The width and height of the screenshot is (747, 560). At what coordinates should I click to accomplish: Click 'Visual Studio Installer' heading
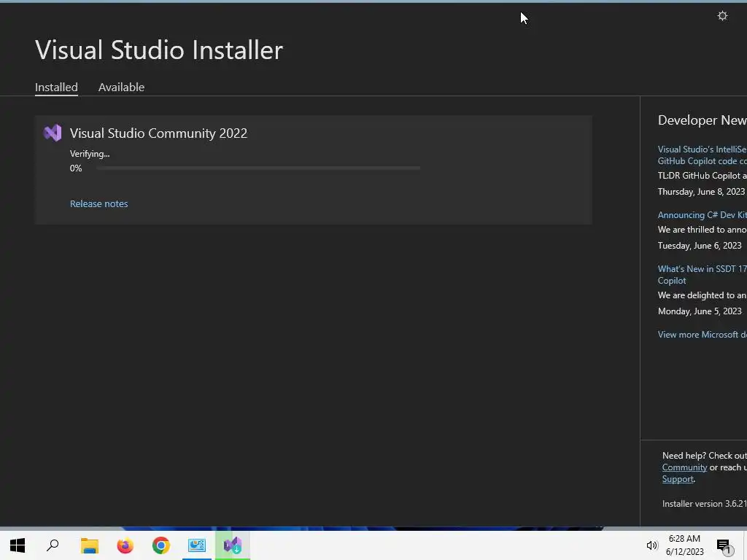click(159, 50)
